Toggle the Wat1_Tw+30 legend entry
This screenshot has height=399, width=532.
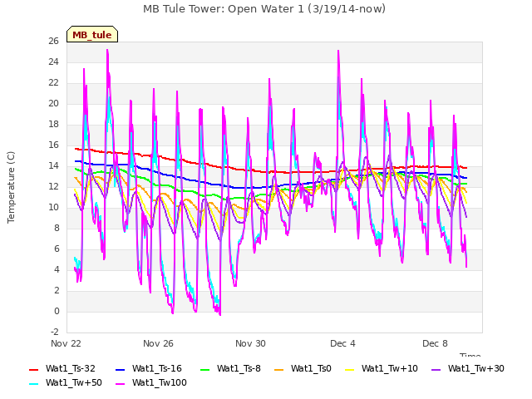[467, 369]
